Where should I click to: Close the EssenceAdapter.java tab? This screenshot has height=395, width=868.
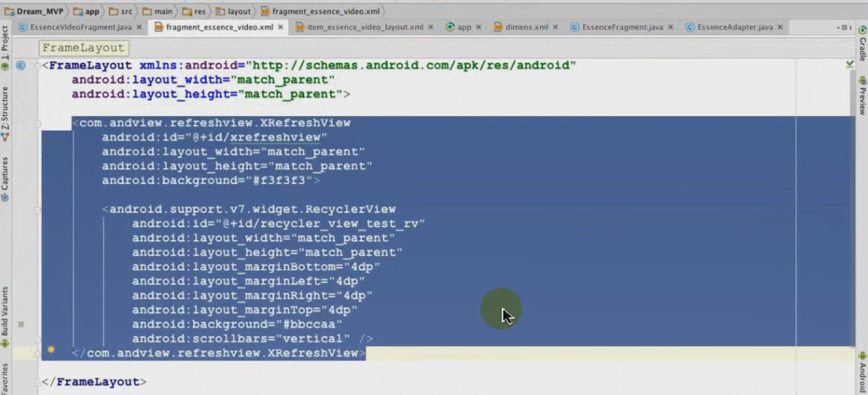coord(780,28)
